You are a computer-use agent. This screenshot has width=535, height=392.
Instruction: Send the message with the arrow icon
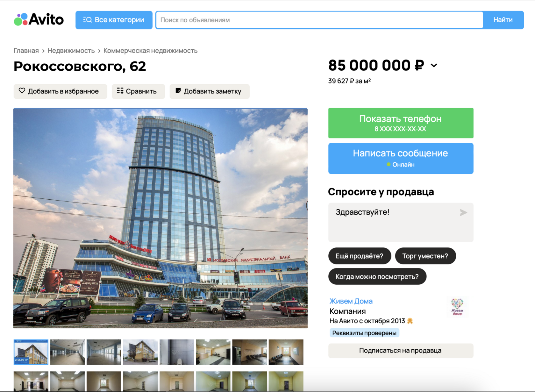point(463,212)
